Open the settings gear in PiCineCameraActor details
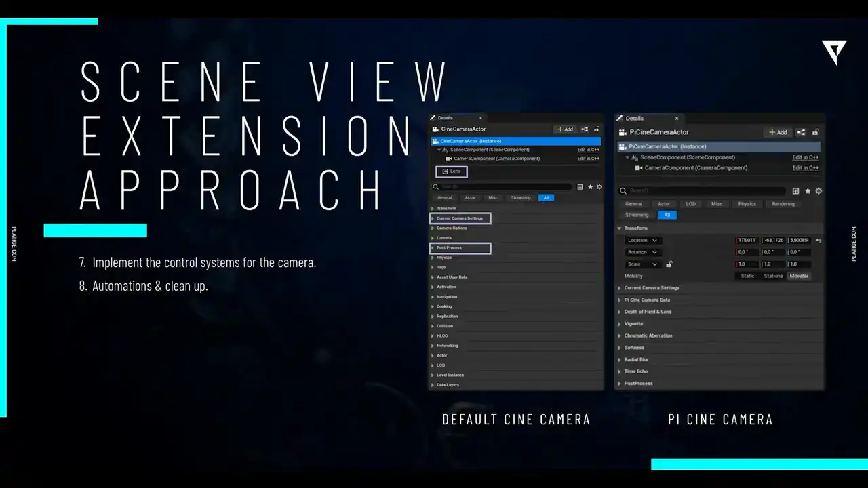The image size is (868, 488). click(818, 191)
